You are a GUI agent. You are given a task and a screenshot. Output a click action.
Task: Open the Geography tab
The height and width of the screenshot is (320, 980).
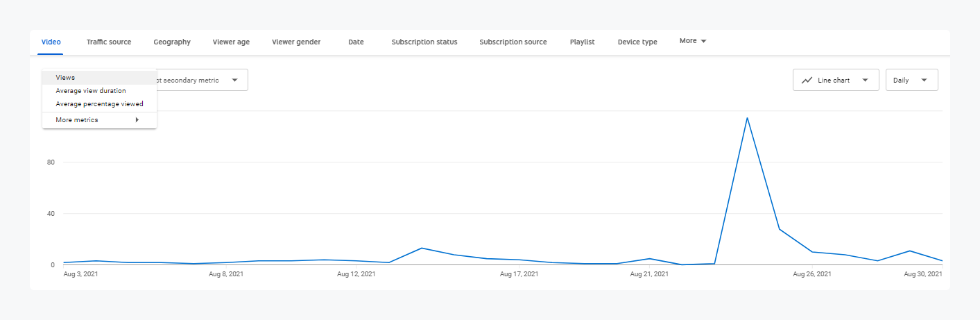click(x=172, y=42)
